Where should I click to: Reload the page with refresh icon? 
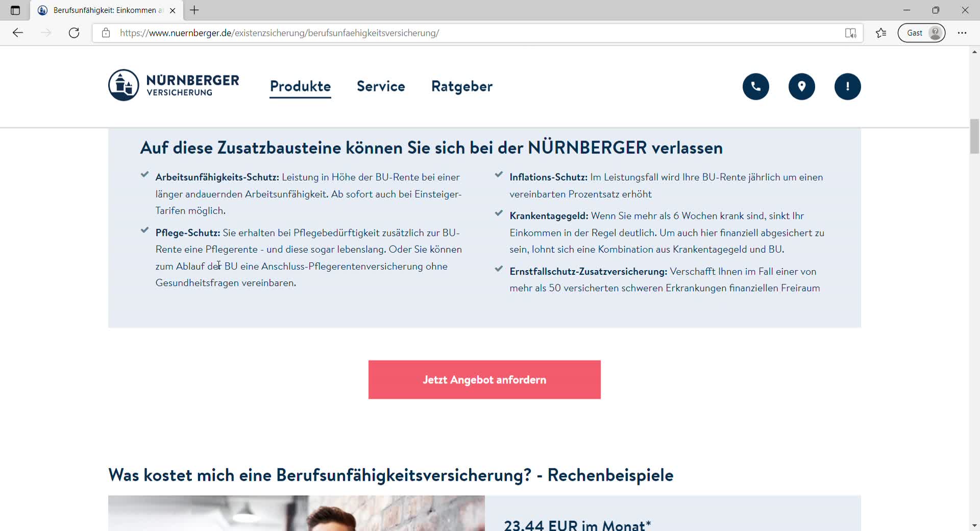coord(74,33)
